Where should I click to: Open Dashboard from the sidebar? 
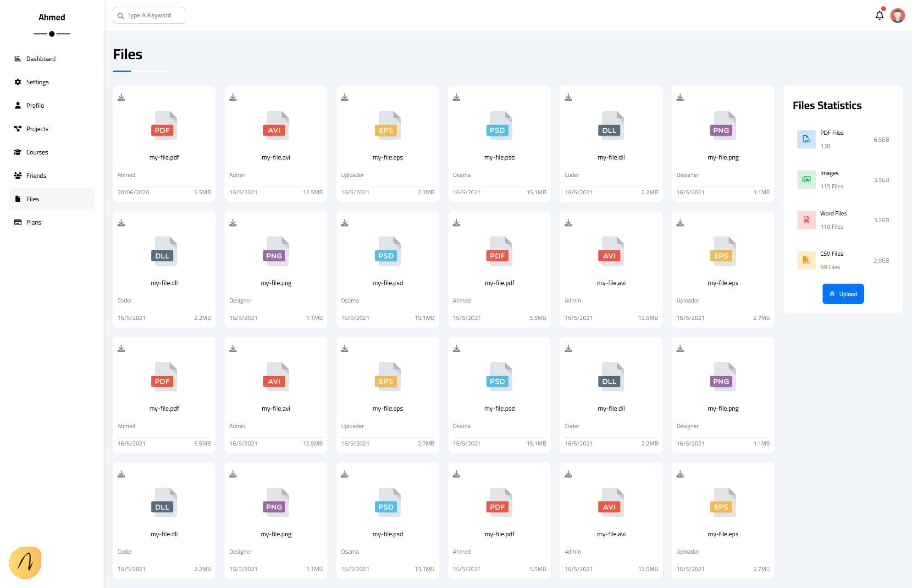pyautogui.click(x=41, y=59)
